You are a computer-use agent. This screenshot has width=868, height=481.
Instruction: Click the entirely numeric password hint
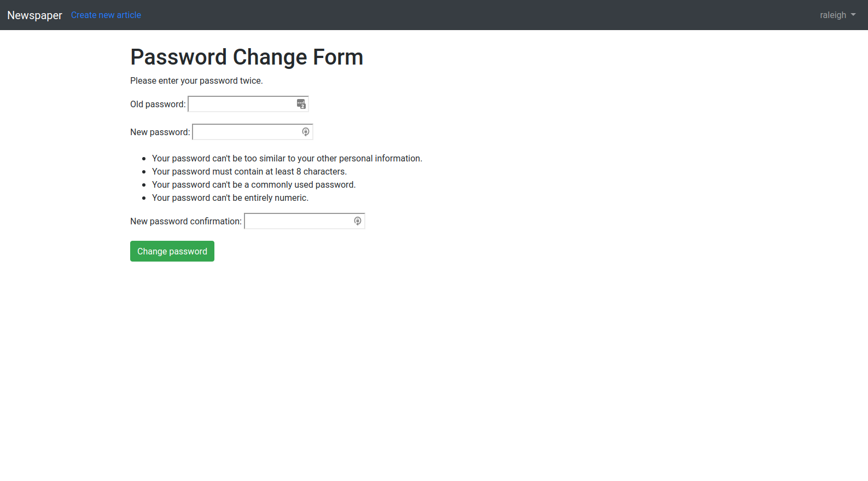click(230, 198)
